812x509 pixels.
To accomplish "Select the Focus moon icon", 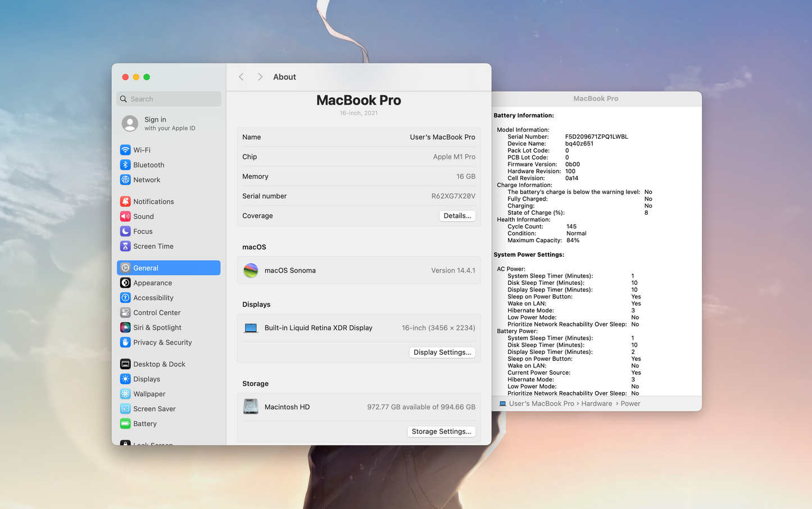I will pos(125,231).
